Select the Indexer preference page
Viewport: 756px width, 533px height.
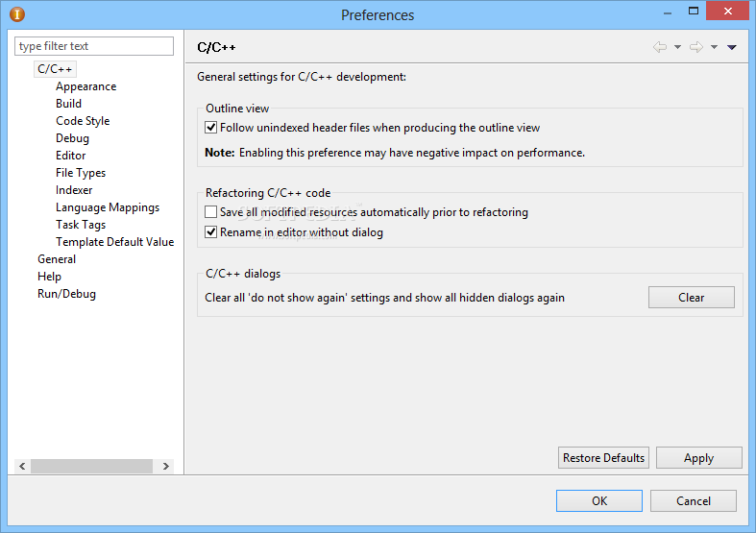click(74, 190)
